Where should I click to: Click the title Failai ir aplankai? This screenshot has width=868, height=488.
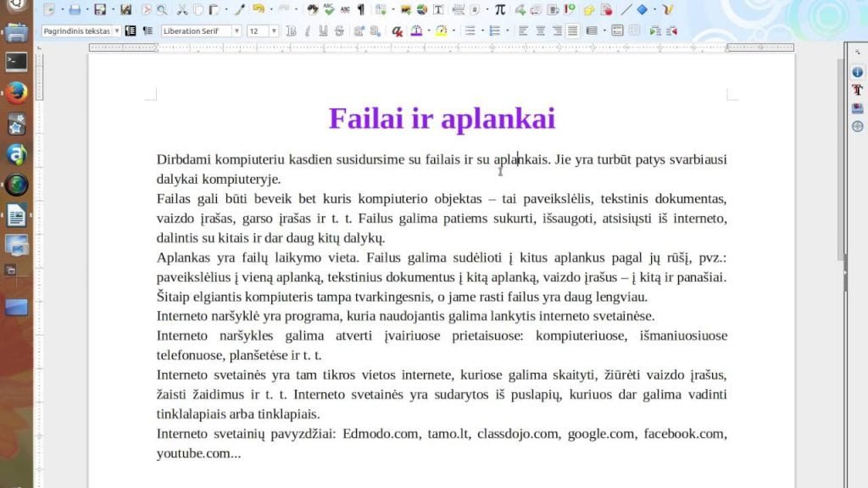coord(442,119)
